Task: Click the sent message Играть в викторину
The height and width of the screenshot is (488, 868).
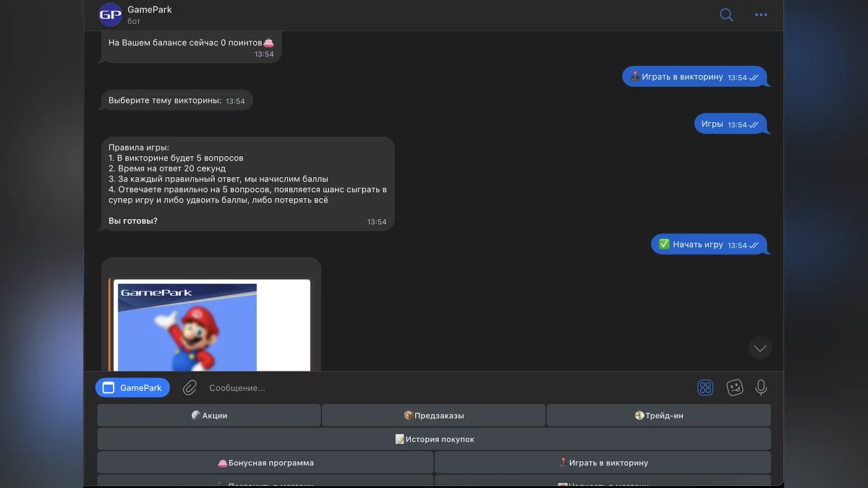Action: (694, 77)
